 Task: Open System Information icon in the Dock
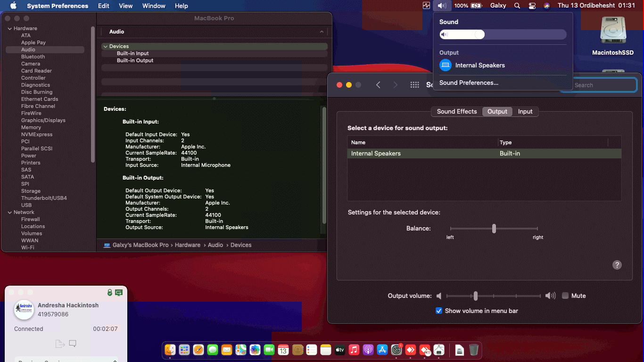coord(439,350)
